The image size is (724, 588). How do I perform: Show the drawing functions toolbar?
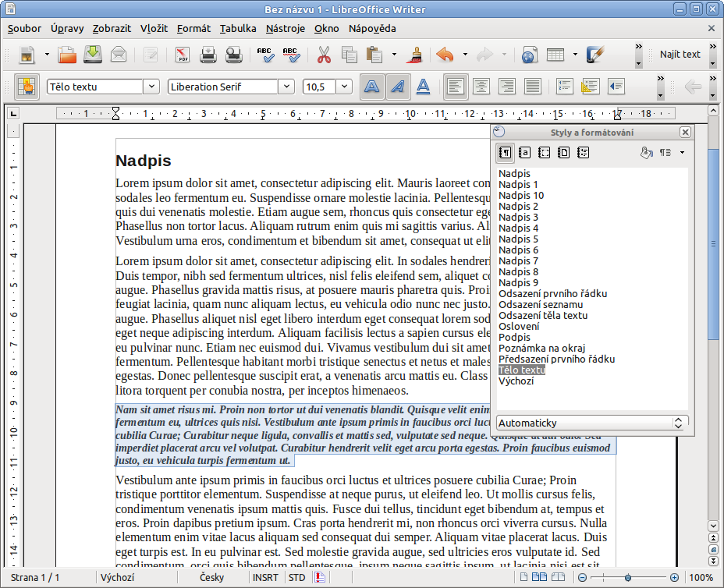(594, 55)
